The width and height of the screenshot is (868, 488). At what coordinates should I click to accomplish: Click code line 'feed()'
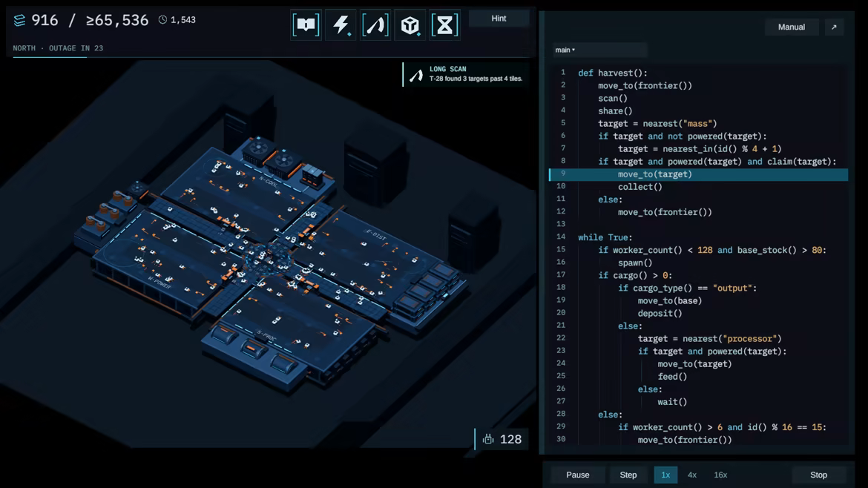click(x=673, y=377)
